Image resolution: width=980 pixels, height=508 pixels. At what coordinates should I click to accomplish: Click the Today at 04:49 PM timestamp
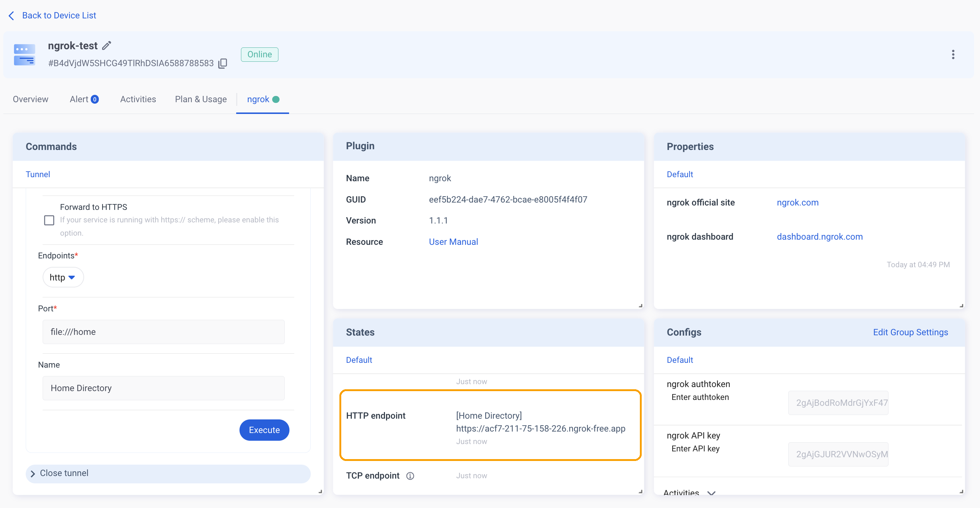tap(918, 265)
